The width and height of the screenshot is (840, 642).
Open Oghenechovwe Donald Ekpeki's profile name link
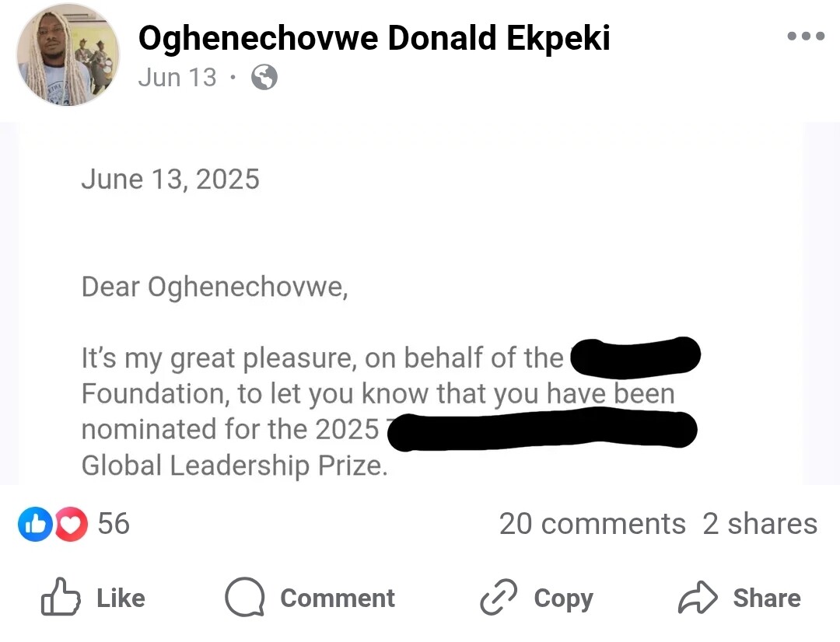click(x=374, y=39)
